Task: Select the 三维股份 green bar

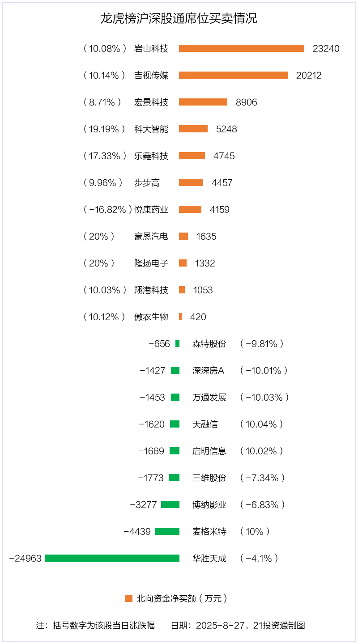Action: pyautogui.click(x=174, y=478)
